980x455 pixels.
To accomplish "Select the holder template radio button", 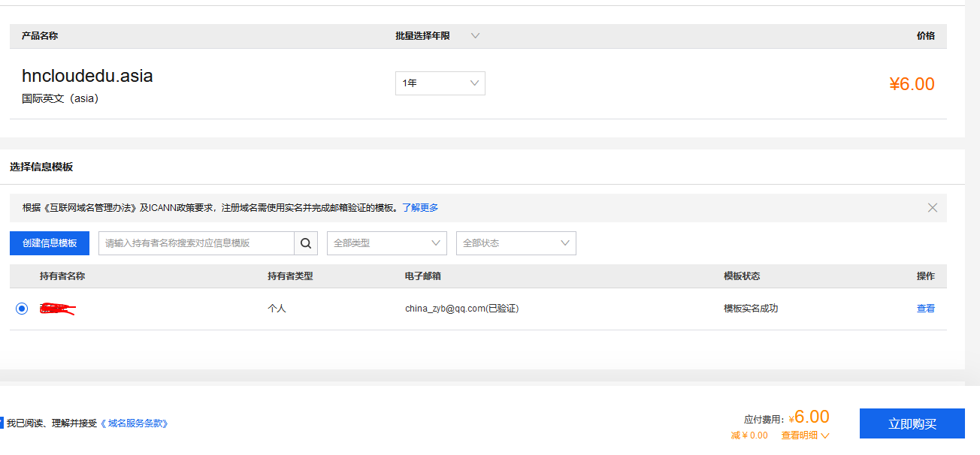I will coord(22,309).
